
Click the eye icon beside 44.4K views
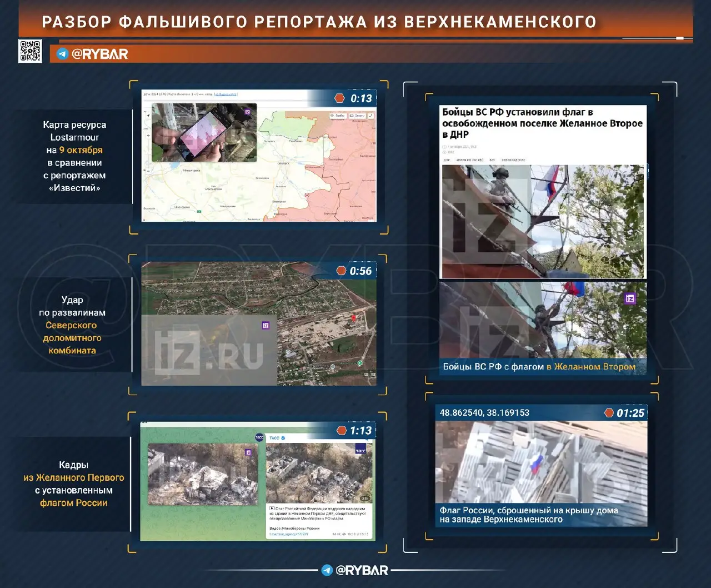(343, 534)
